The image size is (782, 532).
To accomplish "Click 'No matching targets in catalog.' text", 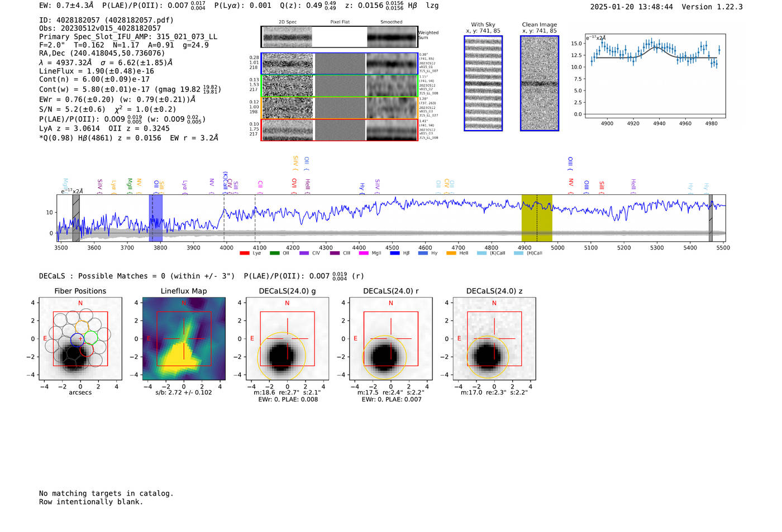I will click(x=106, y=493).
